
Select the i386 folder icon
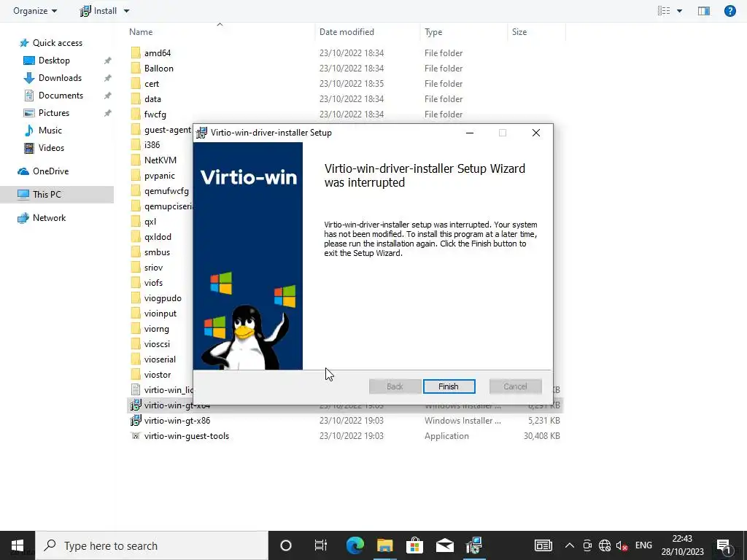(x=136, y=145)
